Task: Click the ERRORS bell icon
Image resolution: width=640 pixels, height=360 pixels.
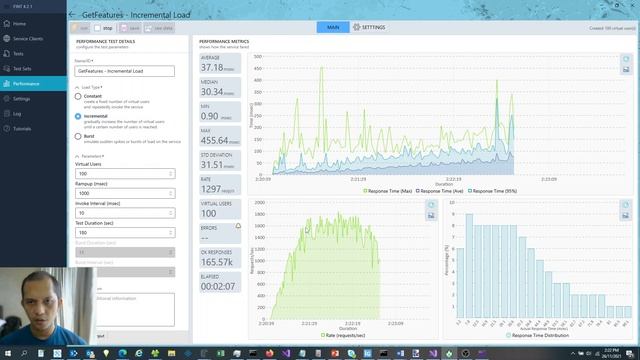Action: (x=238, y=226)
